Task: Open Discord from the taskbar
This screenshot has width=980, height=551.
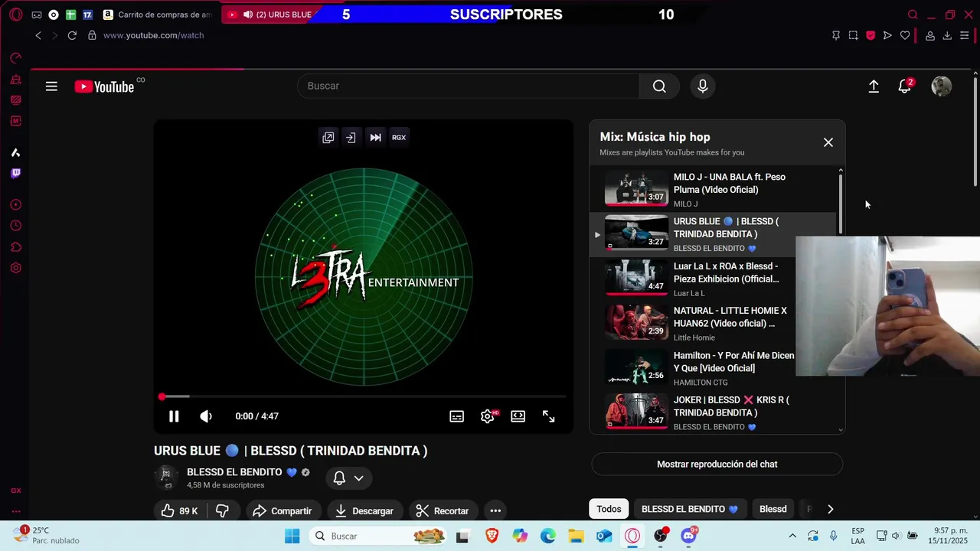Action: 688,536
